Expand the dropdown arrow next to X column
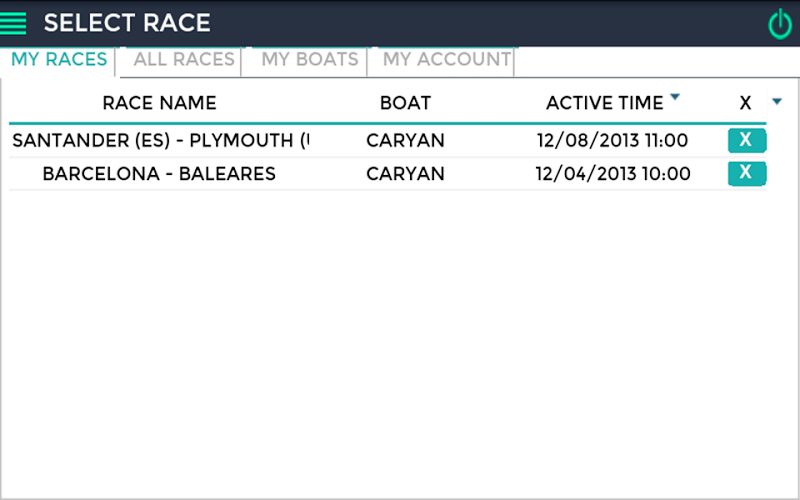 777,101
